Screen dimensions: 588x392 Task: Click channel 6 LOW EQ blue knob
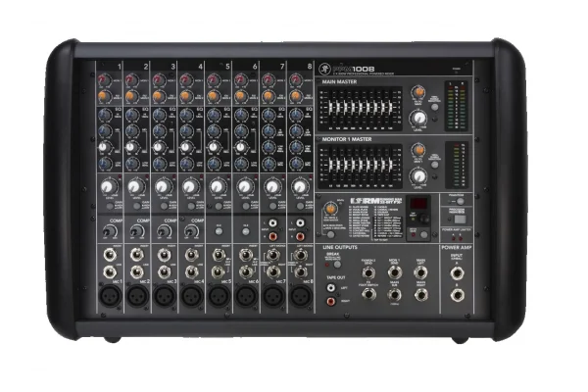point(241,164)
